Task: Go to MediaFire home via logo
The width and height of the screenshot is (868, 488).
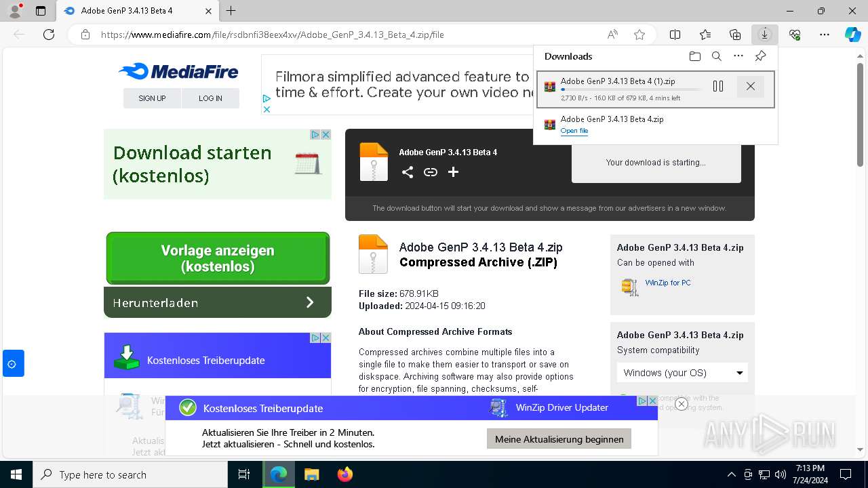Action: [x=178, y=71]
